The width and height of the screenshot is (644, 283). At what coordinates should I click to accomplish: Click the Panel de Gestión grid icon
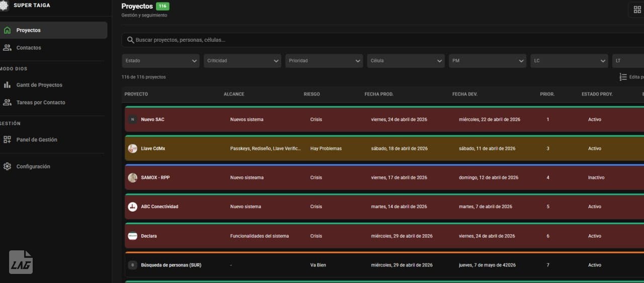(x=7, y=140)
